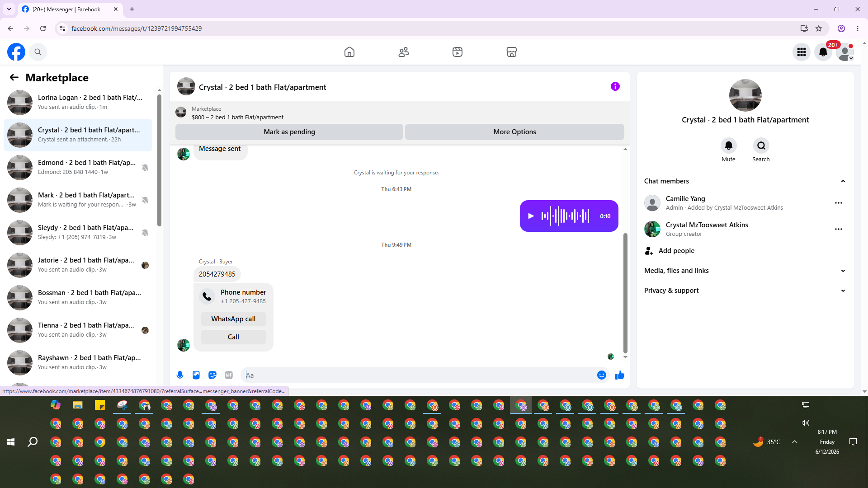Open options for Camille Yang member
Screen dimensions: 868x488
[839, 203]
